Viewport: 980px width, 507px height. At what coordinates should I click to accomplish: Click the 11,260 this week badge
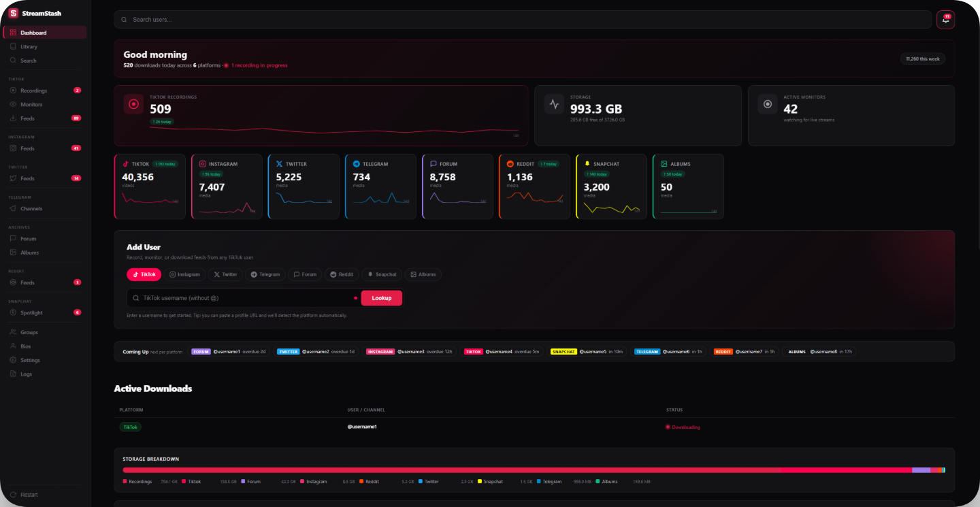click(x=922, y=59)
